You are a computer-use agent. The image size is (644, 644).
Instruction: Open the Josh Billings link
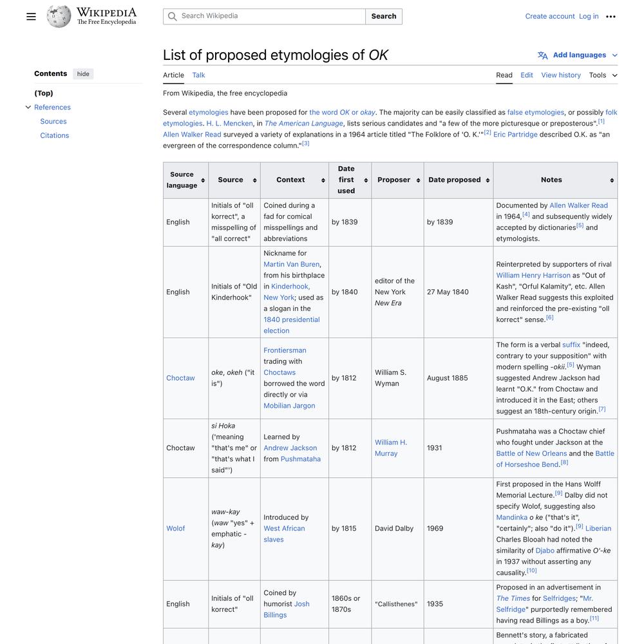tap(287, 609)
